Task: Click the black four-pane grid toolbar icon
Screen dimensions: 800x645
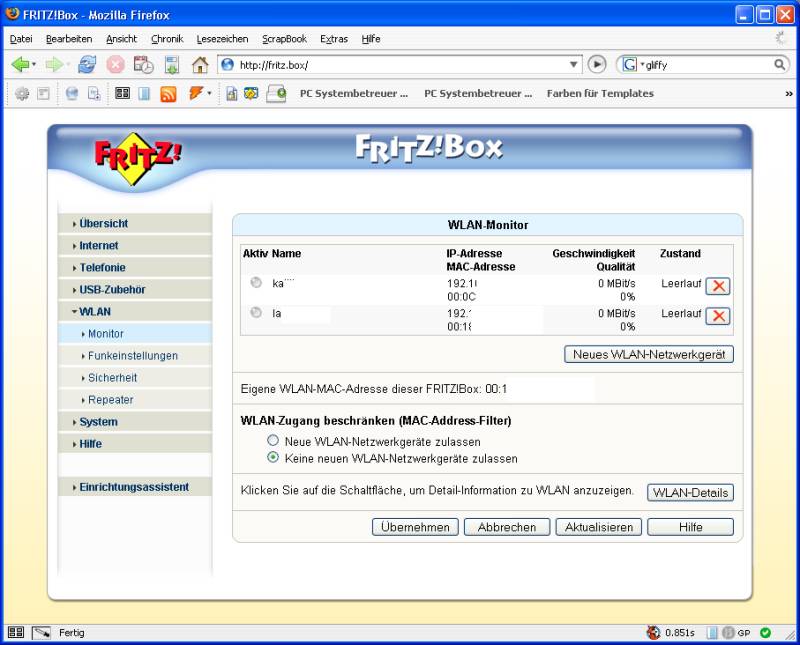Action: [x=122, y=93]
